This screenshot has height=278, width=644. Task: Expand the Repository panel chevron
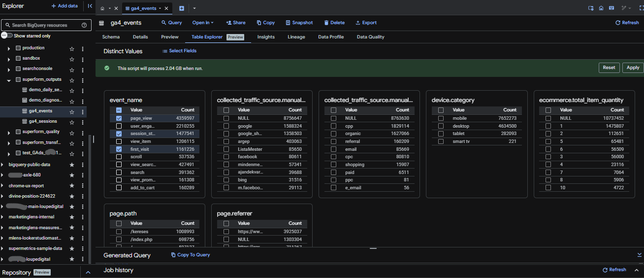(x=88, y=273)
